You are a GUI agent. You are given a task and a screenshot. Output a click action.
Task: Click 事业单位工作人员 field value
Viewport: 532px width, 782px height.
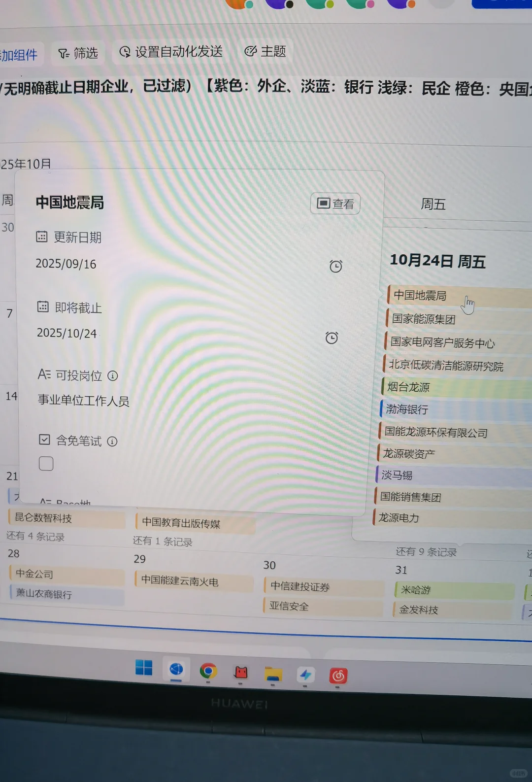point(84,401)
